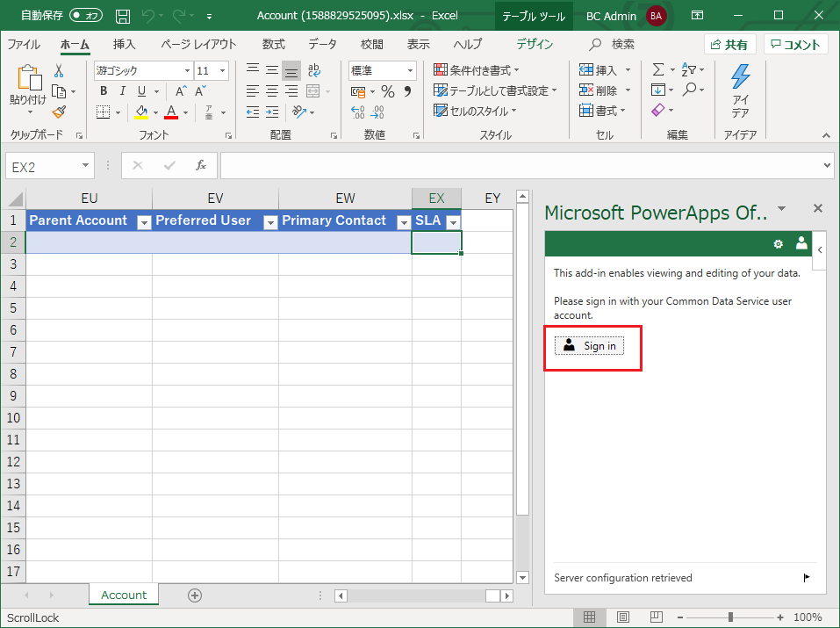The height and width of the screenshot is (628, 840).
Task: Click the Decrease Decimal icon
Action: 377,112
